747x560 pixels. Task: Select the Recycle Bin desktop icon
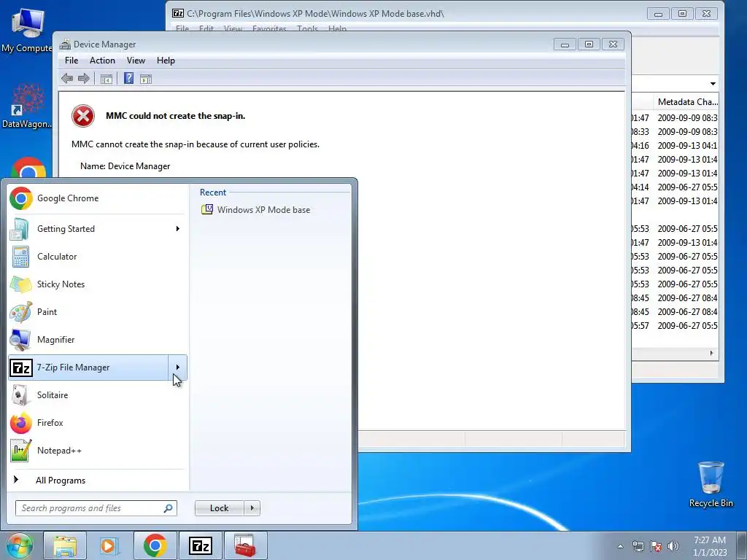(711, 484)
